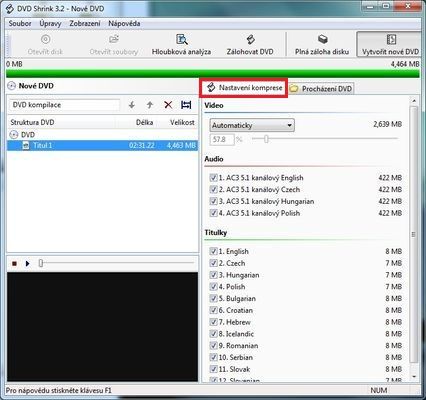
Task: Open the Automaticky video compression dropdown
Action: [252, 125]
